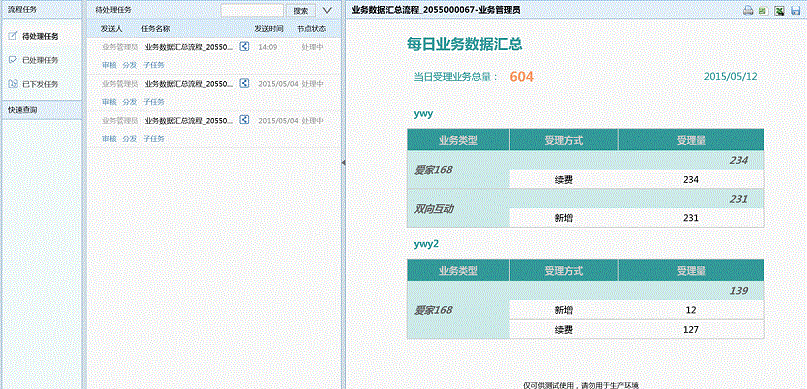Click the green spreadsheet icon beside the printer
Viewport: 807px width, 389px height.
tap(764, 11)
